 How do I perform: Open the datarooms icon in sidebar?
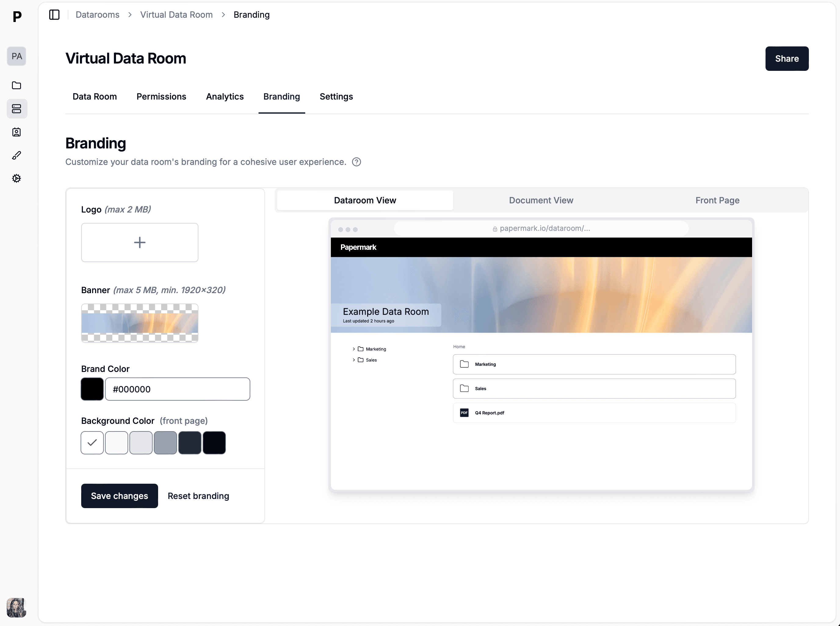click(16, 109)
